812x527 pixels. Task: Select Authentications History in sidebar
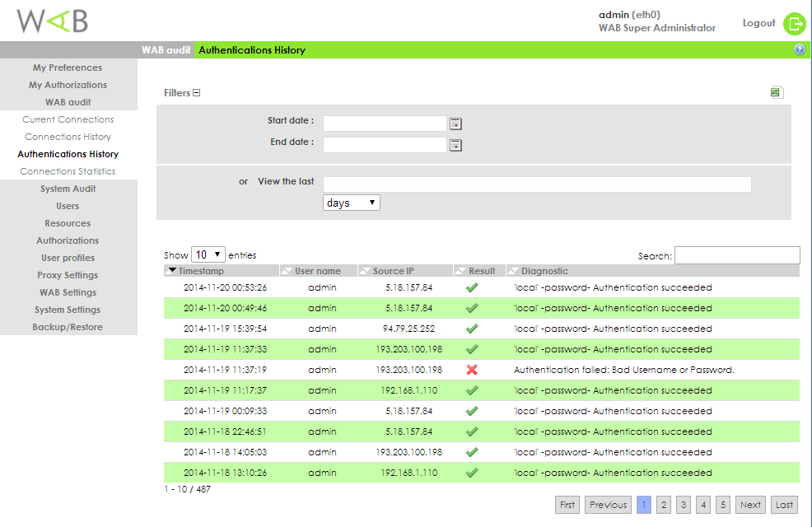tap(68, 154)
